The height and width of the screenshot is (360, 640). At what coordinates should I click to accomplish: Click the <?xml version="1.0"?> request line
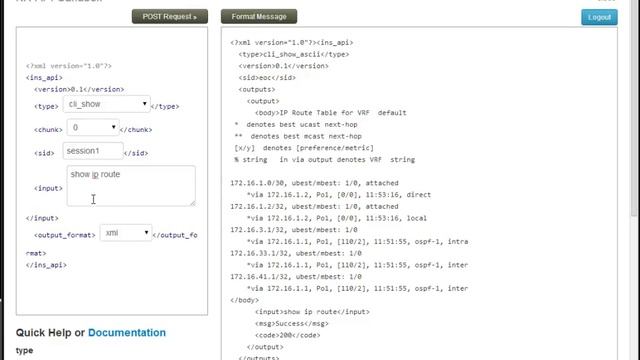[69, 66]
